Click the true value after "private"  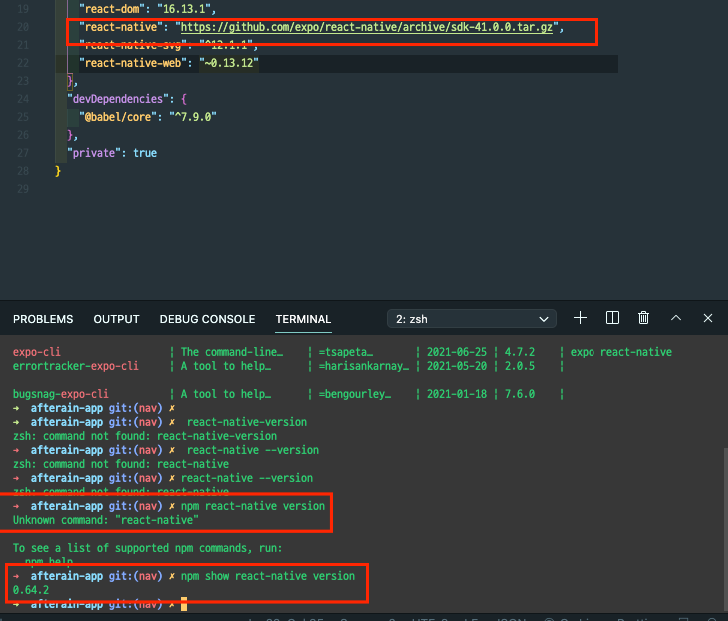pos(145,153)
